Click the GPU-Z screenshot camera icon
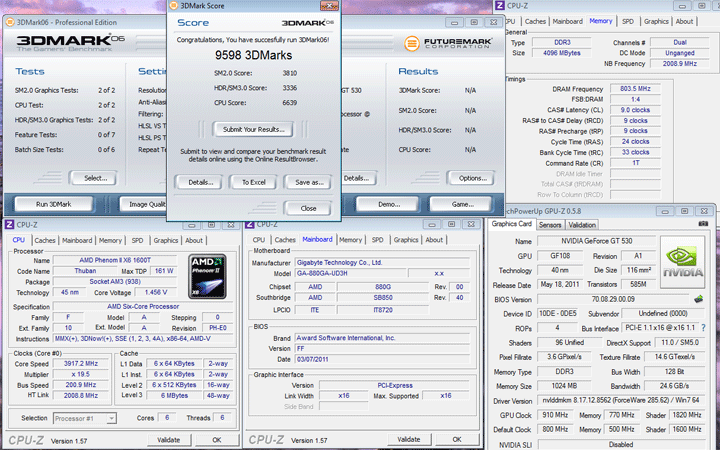720x450 pixels. point(703,224)
